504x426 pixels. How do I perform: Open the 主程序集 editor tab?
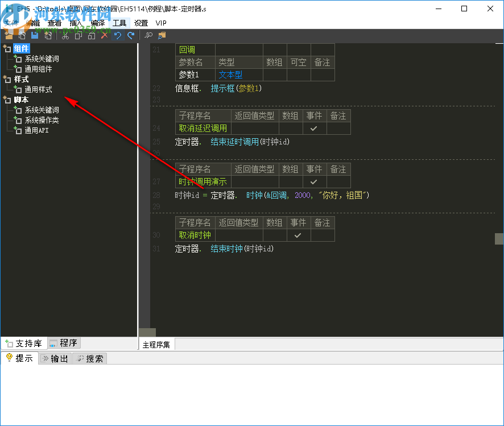156,345
